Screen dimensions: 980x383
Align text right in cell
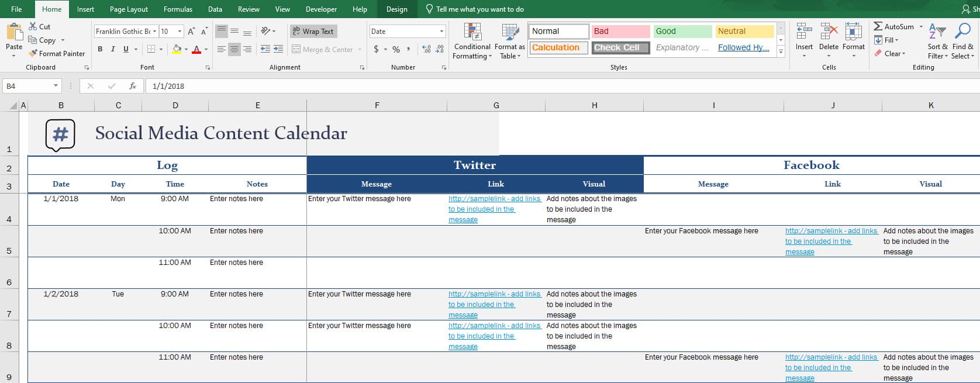click(x=247, y=49)
